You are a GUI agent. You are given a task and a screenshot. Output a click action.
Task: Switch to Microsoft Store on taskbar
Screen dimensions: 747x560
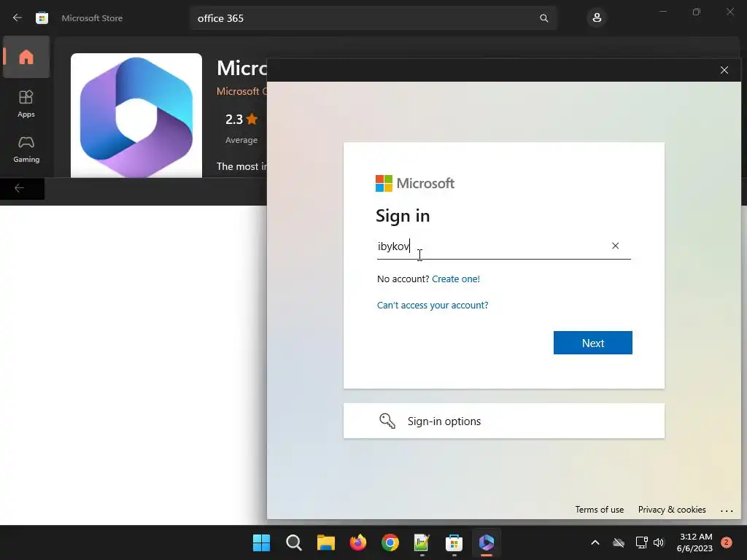tap(454, 542)
